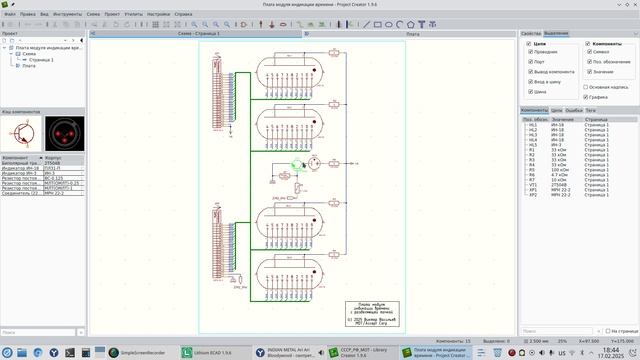The width and height of the screenshot is (640, 360).
Task: Click the logic gate component tool
Action: (244, 24)
